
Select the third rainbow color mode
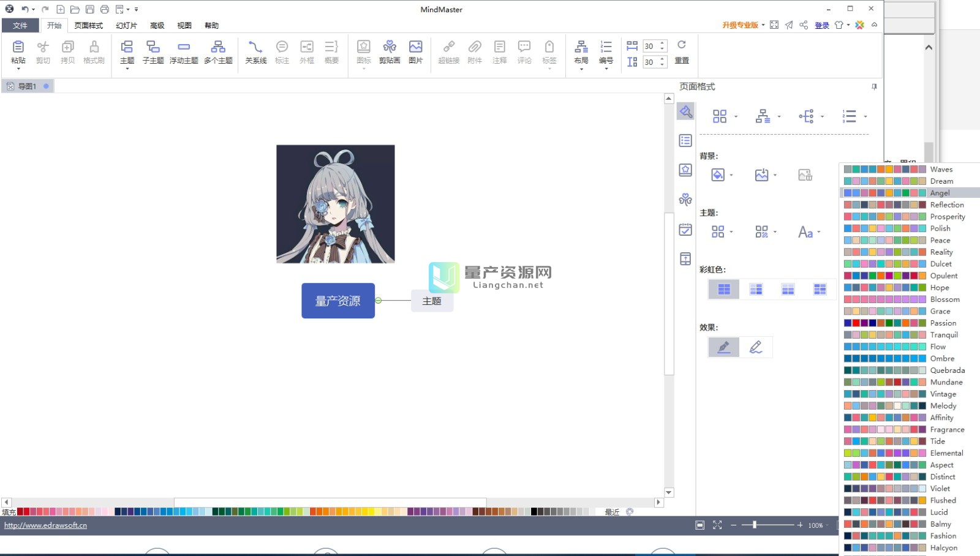pos(788,289)
